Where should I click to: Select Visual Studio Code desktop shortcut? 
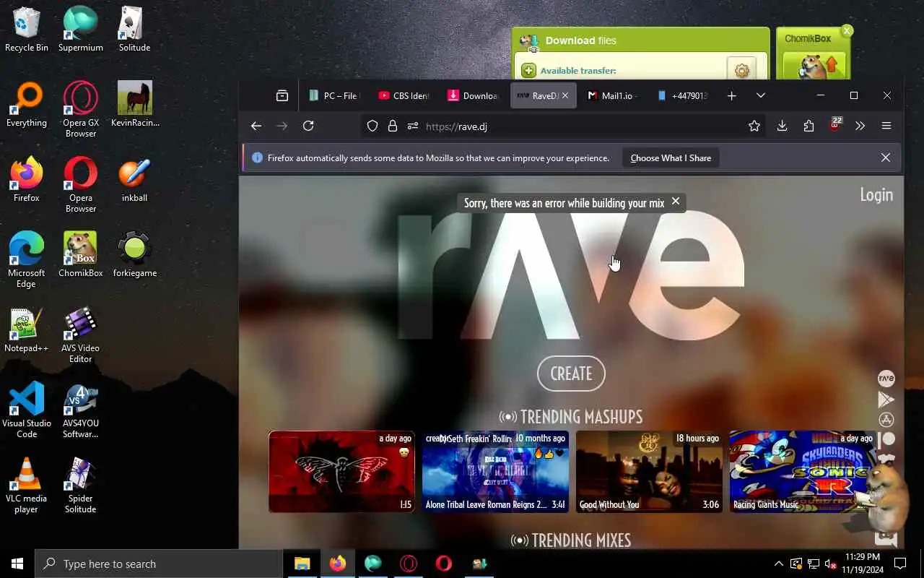pos(27,410)
